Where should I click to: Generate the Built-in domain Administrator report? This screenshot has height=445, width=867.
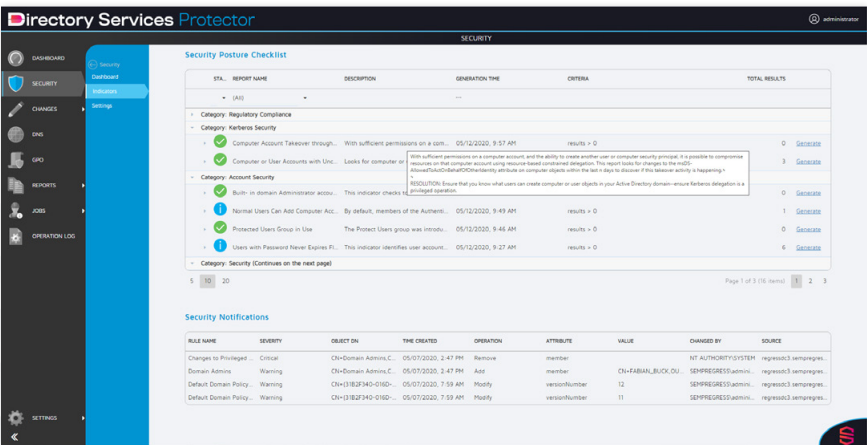pyautogui.click(x=808, y=193)
